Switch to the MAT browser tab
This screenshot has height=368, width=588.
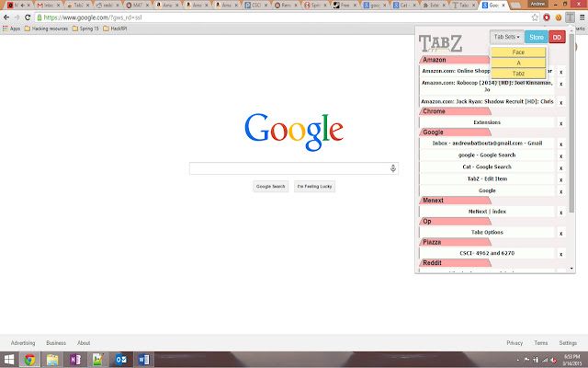(x=137, y=6)
